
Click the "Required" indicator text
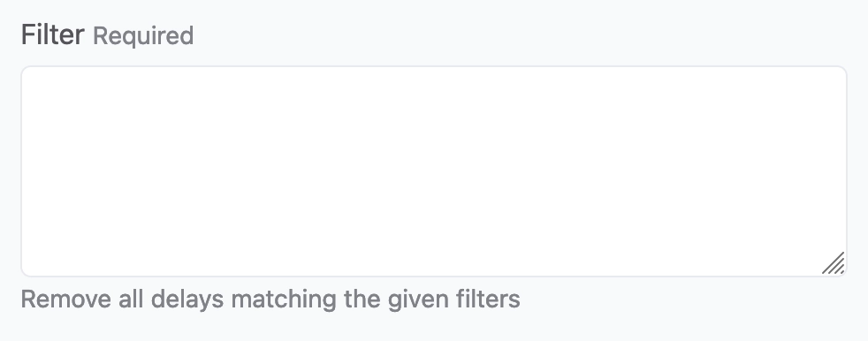(143, 36)
